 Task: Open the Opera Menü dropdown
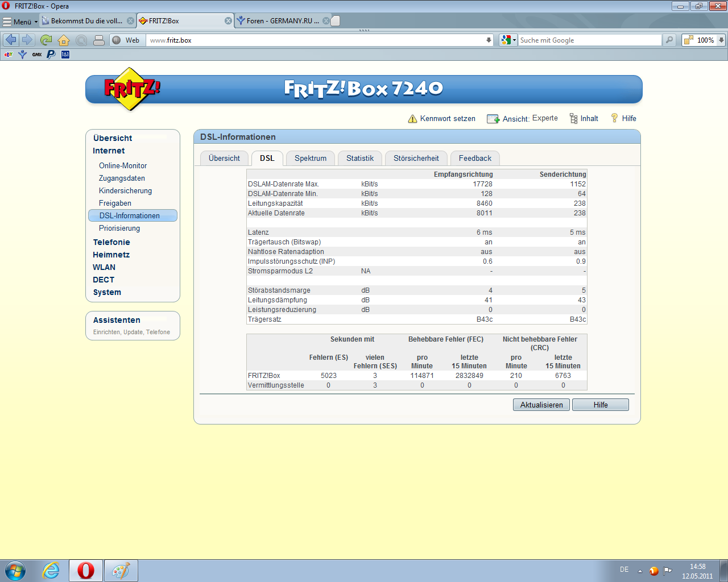[20, 21]
